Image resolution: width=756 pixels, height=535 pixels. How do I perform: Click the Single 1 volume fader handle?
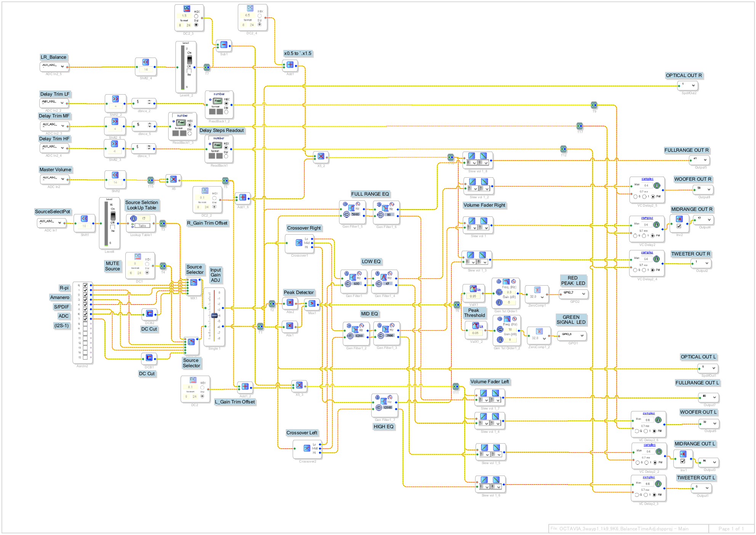point(215,316)
